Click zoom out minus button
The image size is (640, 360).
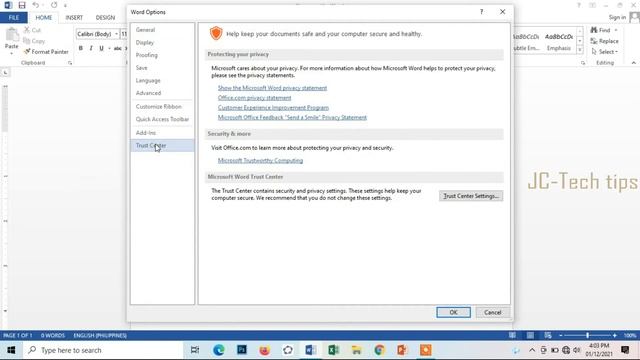point(560,336)
